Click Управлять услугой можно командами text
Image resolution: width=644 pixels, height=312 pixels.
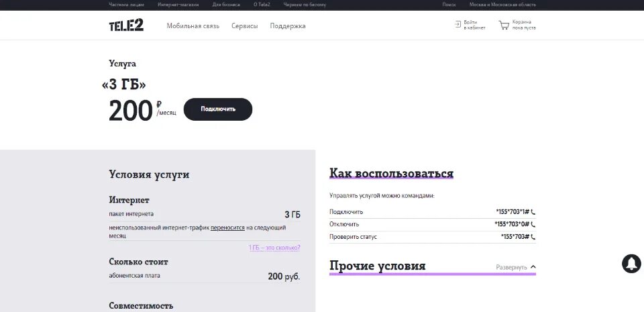(x=382, y=196)
